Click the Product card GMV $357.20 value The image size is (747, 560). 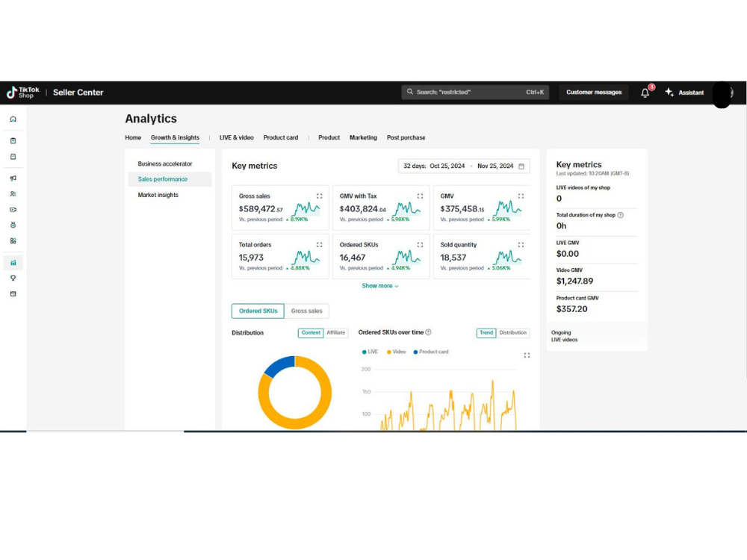571,309
